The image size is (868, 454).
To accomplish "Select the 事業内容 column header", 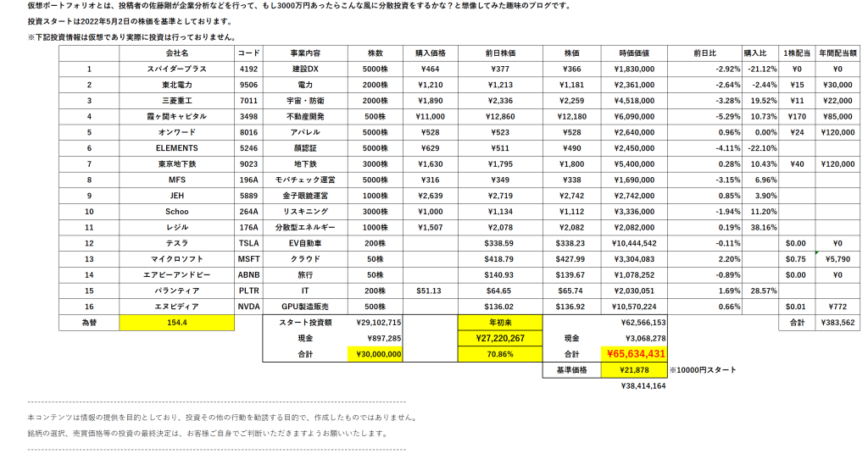I will 305,53.
